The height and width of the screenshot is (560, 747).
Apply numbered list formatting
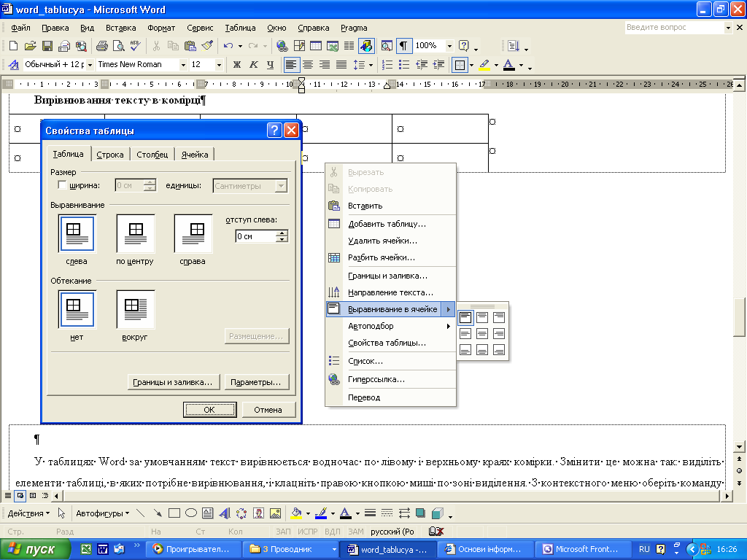pyautogui.click(x=387, y=64)
